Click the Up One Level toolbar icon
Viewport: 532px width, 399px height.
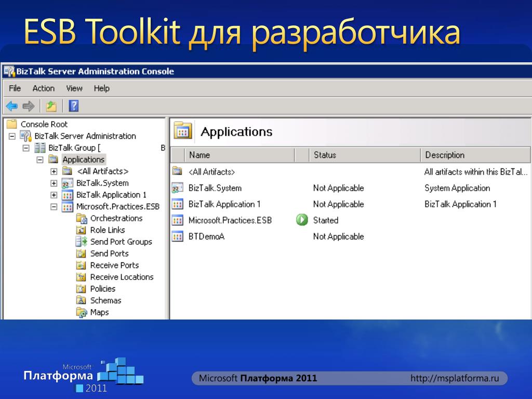pyautogui.click(x=51, y=106)
